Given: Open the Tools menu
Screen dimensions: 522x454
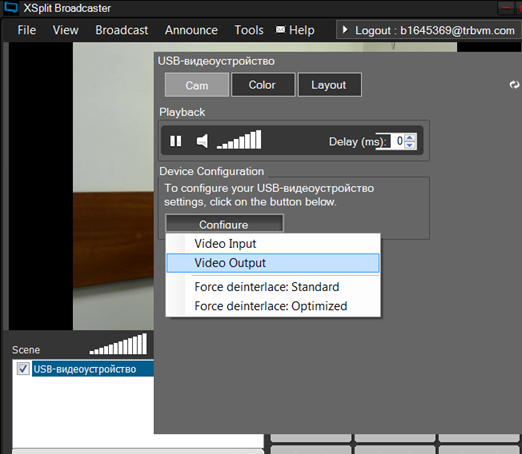Looking at the screenshot, I should (x=249, y=30).
